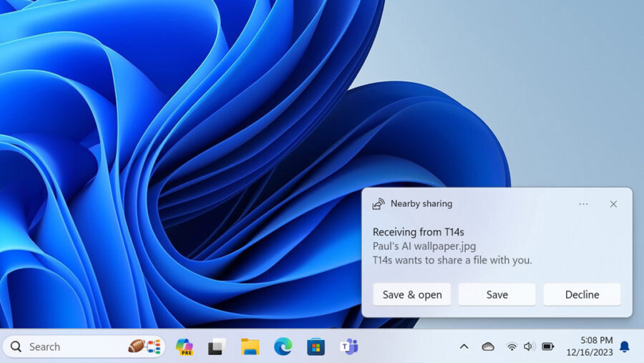Click the date 12/16/2023 in taskbar

pyautogui.click(x=590, y=352)
